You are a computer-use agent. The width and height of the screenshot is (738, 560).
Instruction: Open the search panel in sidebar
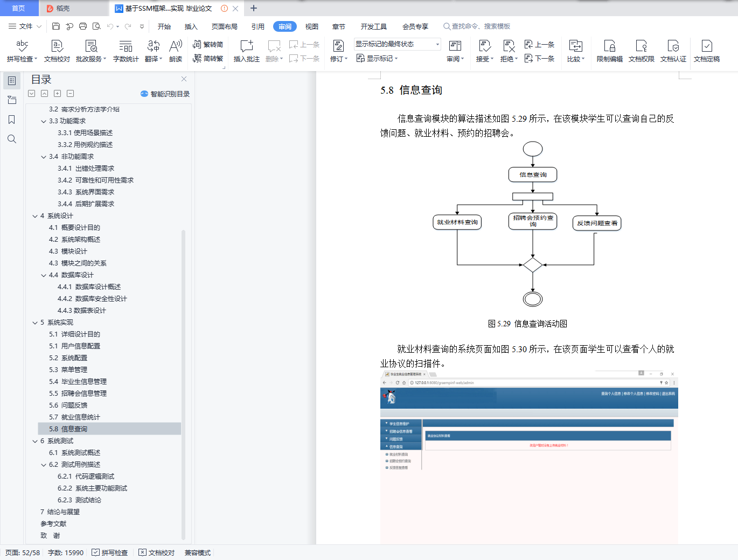11,139
